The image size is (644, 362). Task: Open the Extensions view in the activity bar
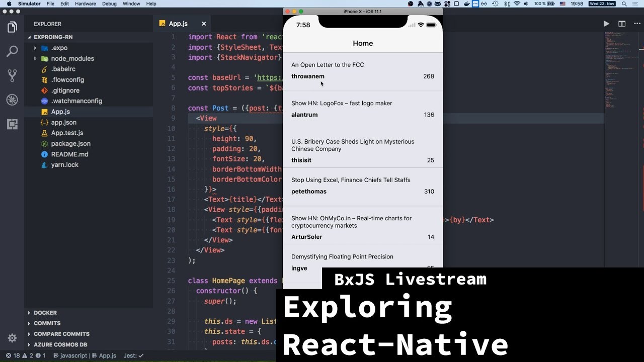pos(12,124)
